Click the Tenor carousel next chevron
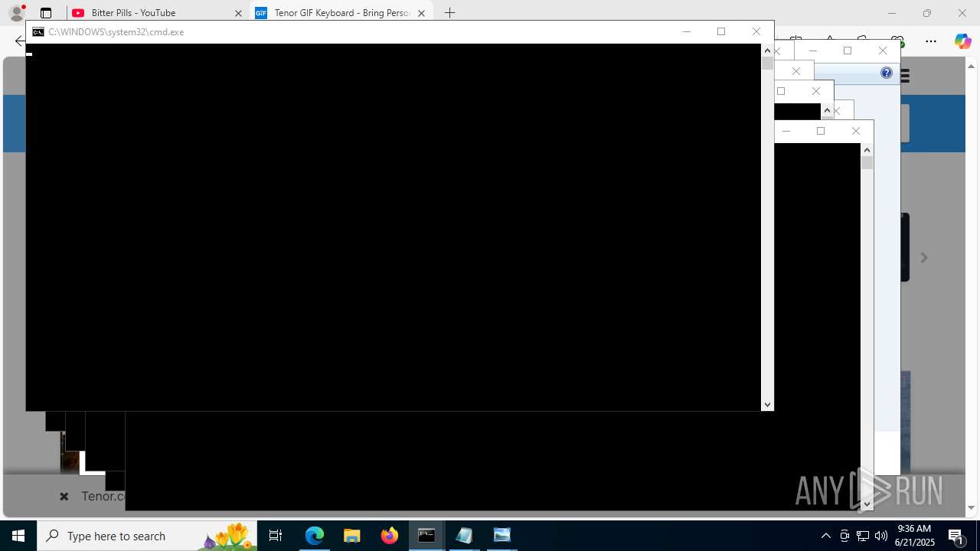980x551 pixels. 924,258
